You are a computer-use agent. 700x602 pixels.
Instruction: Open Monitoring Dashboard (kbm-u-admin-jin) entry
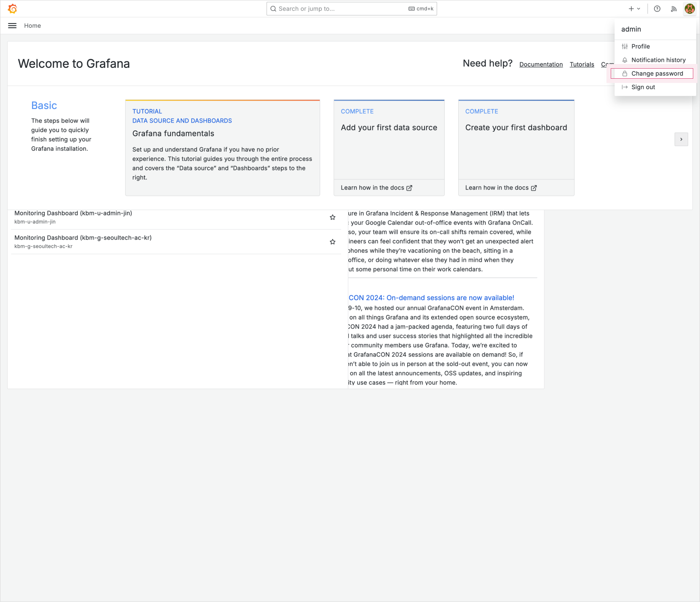[x=73, y=213]
